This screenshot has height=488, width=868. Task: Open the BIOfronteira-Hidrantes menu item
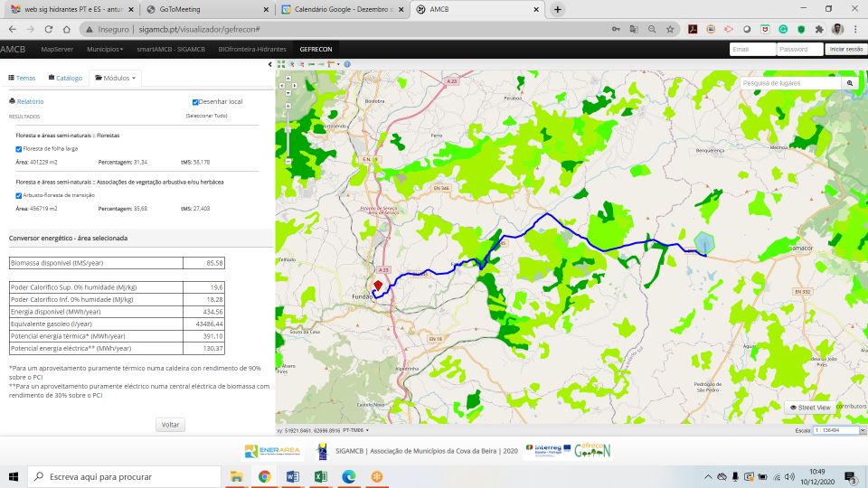coord(250,49)
